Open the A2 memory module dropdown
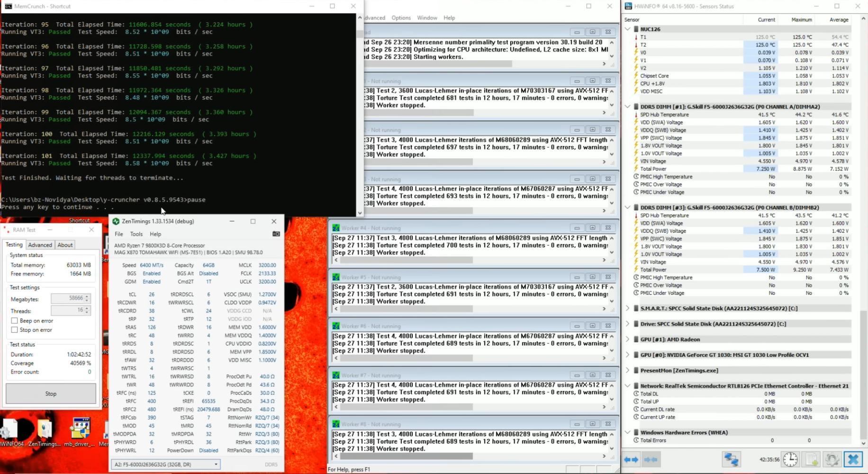 tap(165, 465)
